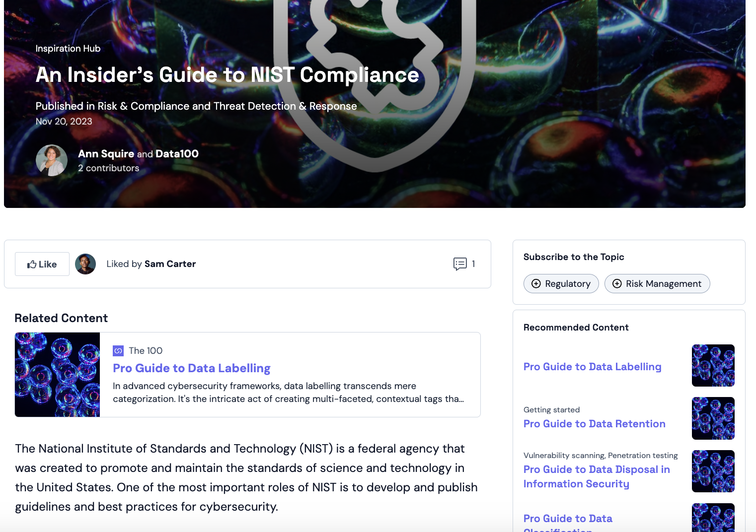
Task: Click Sam Carter's avatar picture
Action: 85,264
